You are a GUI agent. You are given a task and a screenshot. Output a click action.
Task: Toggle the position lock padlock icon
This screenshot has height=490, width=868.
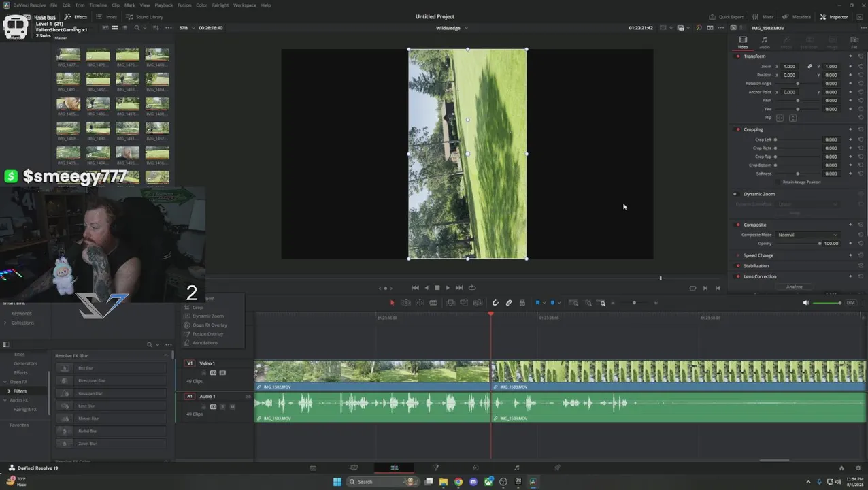pos(522,303)
